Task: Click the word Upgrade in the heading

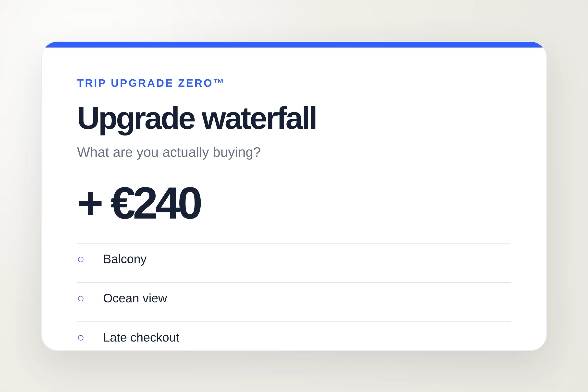Action: (136, 119)
